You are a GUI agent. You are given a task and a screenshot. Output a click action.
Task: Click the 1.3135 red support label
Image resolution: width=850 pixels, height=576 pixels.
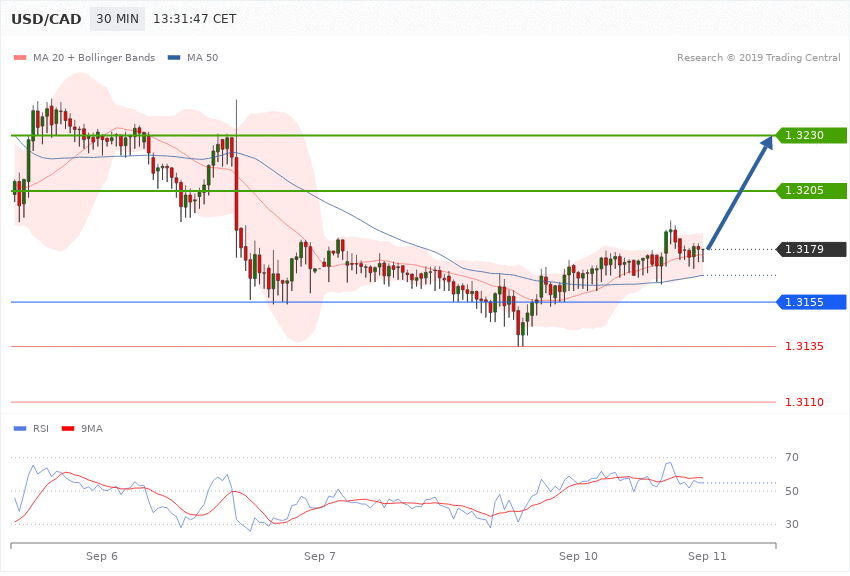[x=804, y=346]
